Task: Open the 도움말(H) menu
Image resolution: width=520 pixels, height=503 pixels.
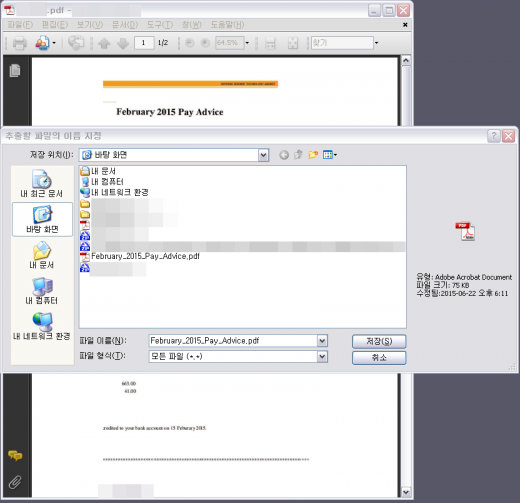Action: [x=227, y=25]
